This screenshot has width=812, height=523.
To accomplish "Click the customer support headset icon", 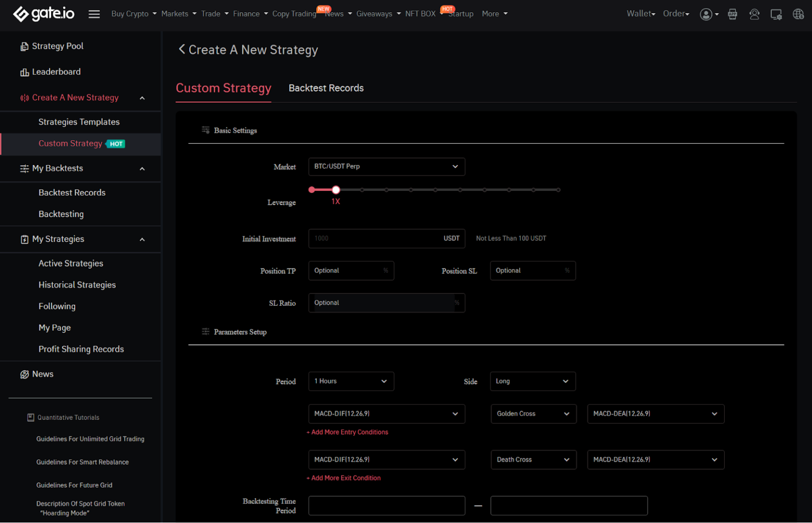I will click(x=754, y=14).
